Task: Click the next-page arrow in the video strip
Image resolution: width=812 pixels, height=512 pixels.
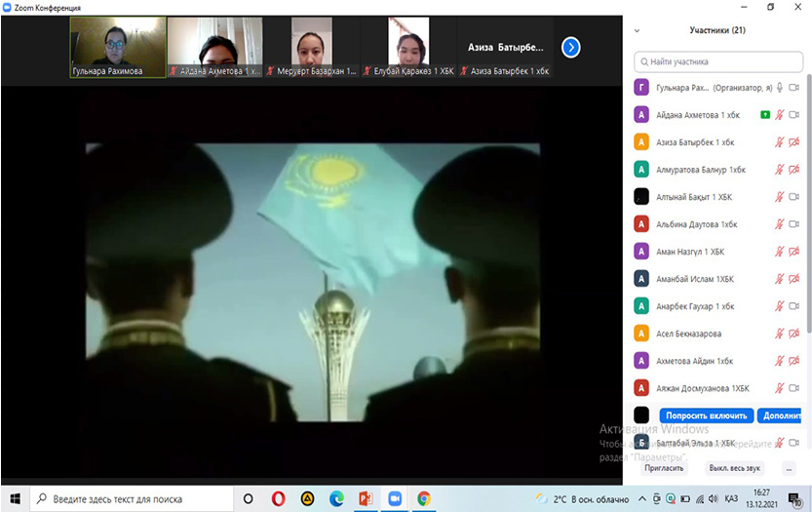Action: coord(571,47)
